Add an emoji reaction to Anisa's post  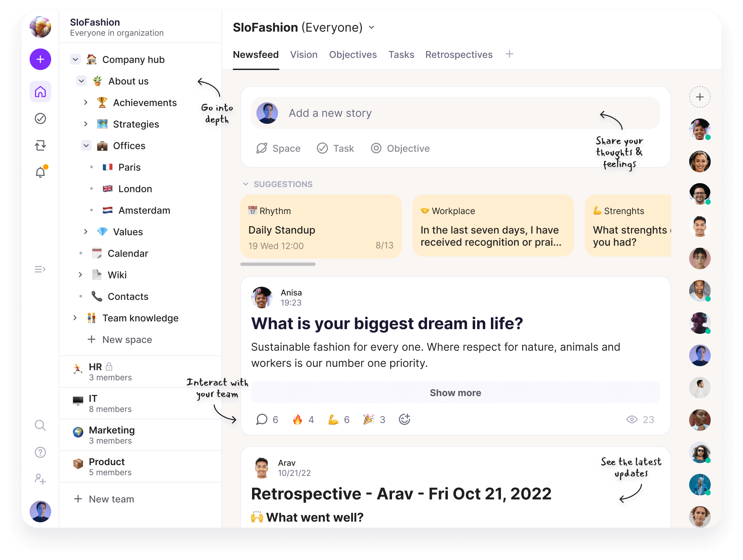404,419
